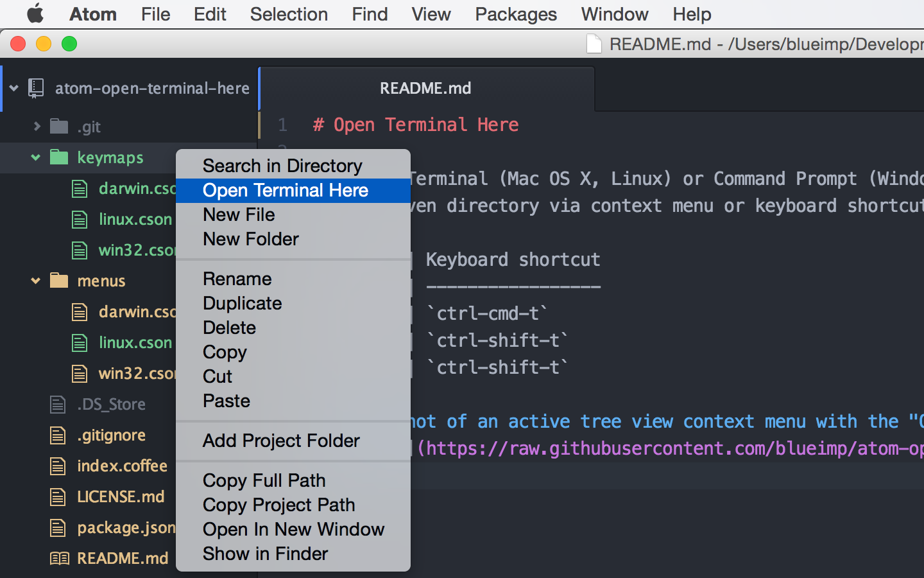The height and width of the screenshot is (578, 924).
Task: Collapse the keymaps folder chevron
Action: click(35, 157)
